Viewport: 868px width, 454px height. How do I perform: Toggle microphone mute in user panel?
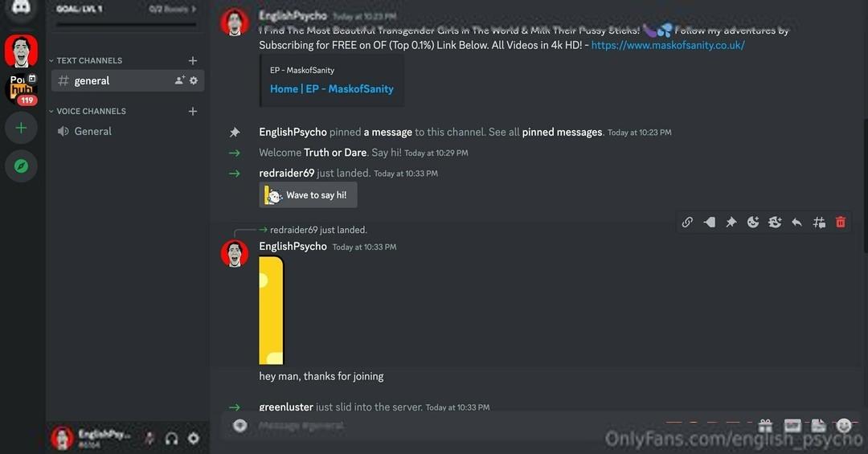click(x=149, y=438)
